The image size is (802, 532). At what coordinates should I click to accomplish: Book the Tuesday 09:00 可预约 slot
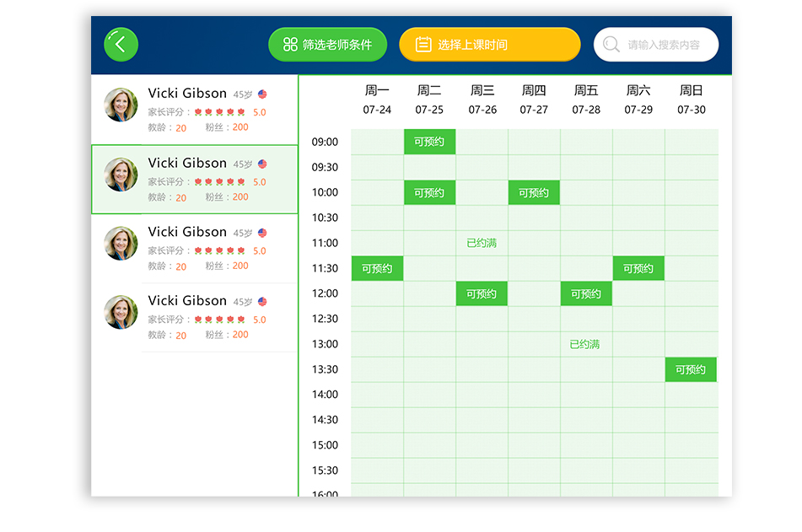[429, 142]
